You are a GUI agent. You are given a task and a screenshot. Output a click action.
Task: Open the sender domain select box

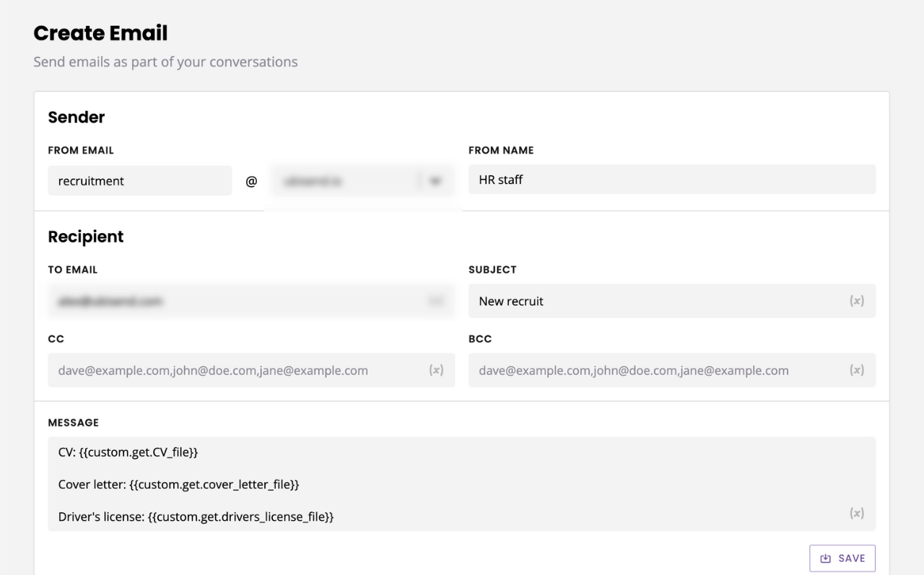pos(343,181)
